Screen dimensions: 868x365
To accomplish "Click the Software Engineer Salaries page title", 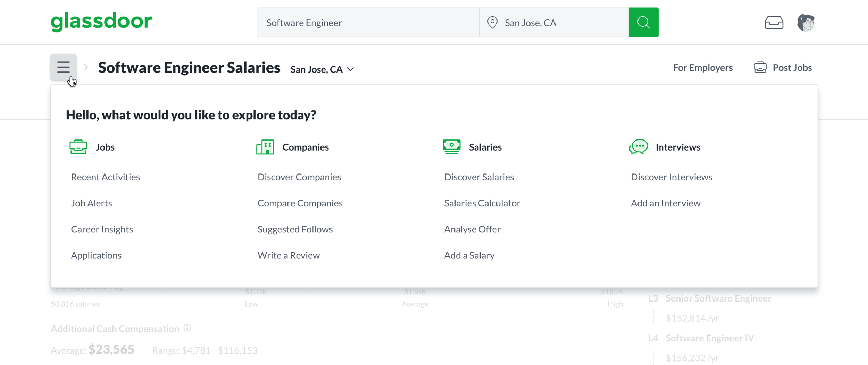I will click(189, 67).
